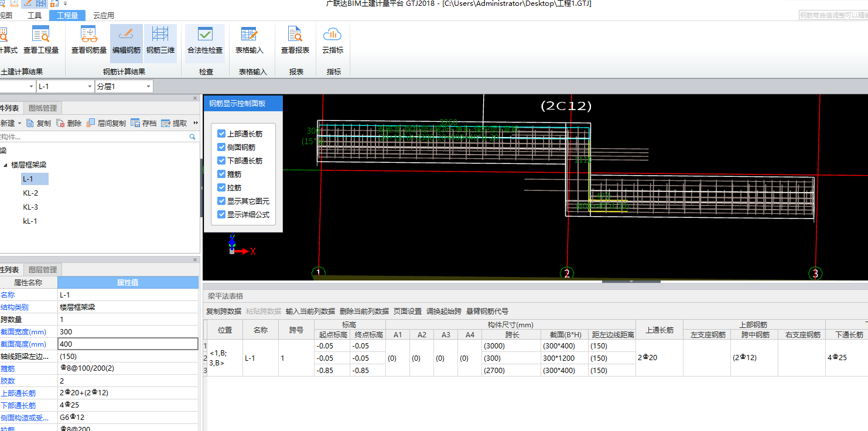The image size is (868, 431).
Task: Uncheck 上部通长筋 display
Action: click(221, 134)
